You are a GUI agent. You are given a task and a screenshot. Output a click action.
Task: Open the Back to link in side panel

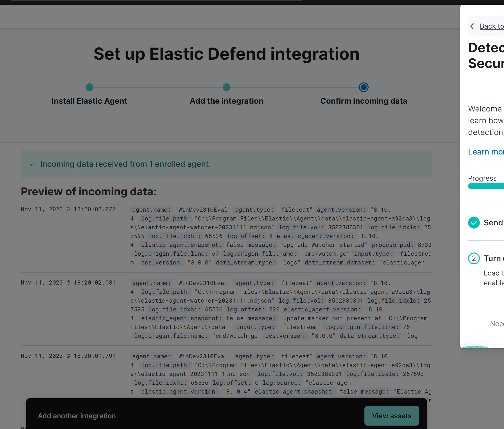492,26
